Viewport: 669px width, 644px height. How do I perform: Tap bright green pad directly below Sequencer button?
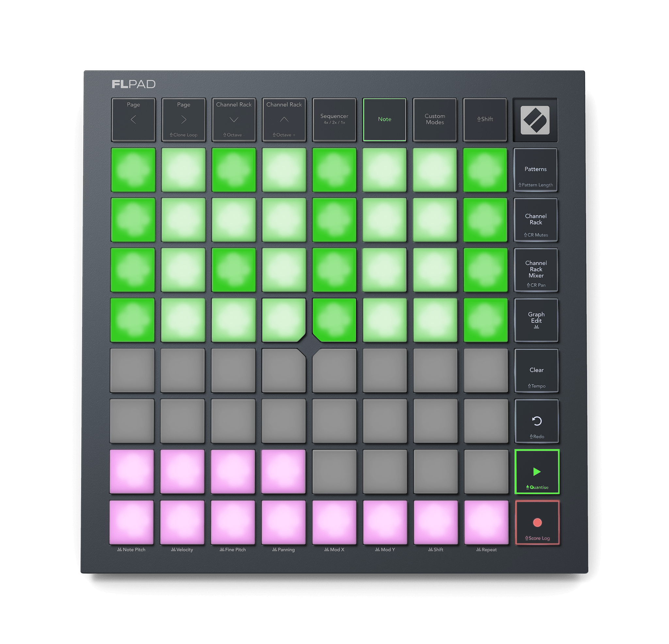click(x=334, y=170)
